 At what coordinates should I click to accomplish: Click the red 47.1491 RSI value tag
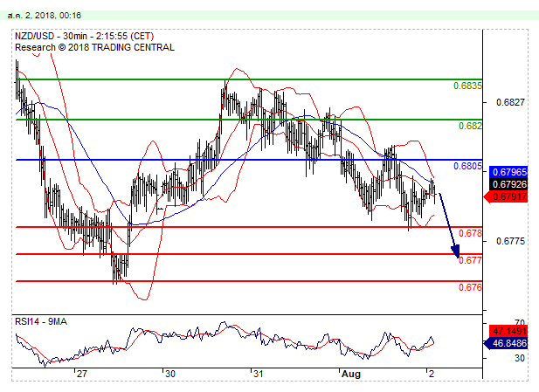[508, 331]
